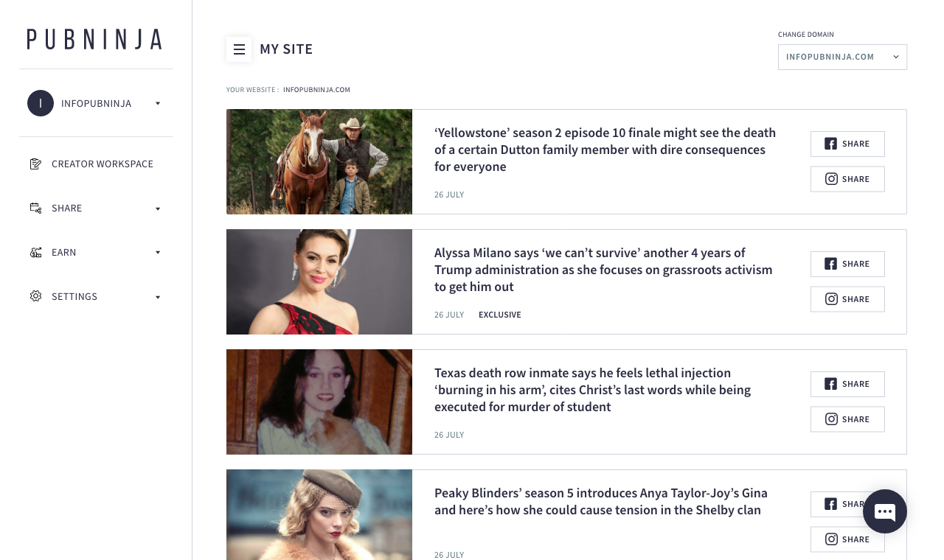The height and width of the screenshot is (560, 944).
Task: Open the chat support bubble
Action: [885, 511]
